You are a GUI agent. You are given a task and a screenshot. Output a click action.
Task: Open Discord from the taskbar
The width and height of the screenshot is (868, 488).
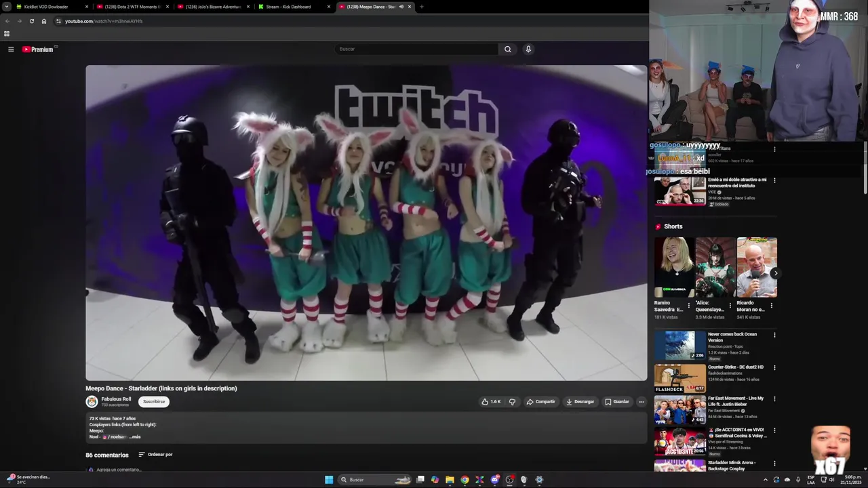[x=494, y=479]
